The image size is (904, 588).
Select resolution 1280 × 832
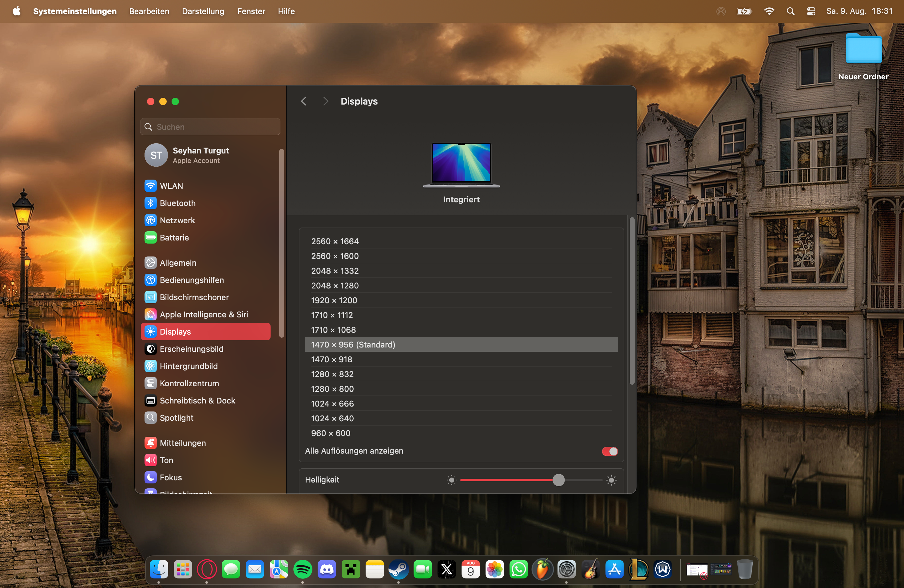coord(462,374)
